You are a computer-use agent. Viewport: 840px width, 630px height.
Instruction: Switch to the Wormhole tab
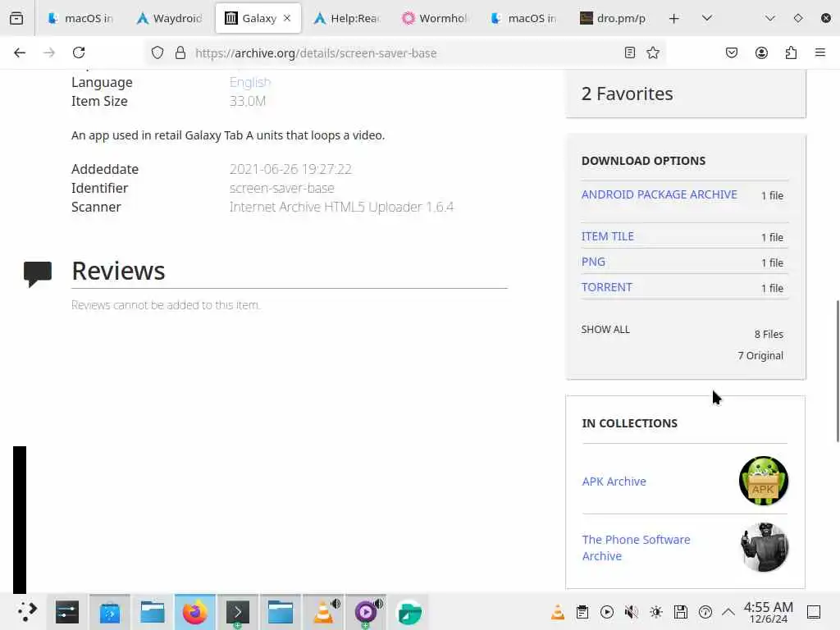tap(435, 18)
